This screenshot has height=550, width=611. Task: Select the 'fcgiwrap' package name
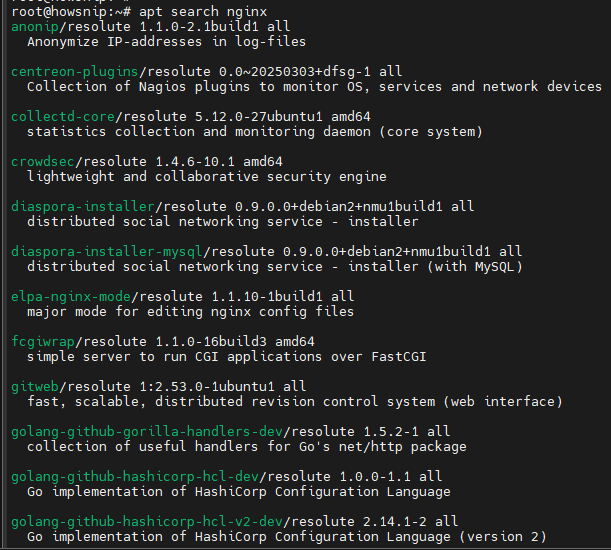click(x=43, y=341)
